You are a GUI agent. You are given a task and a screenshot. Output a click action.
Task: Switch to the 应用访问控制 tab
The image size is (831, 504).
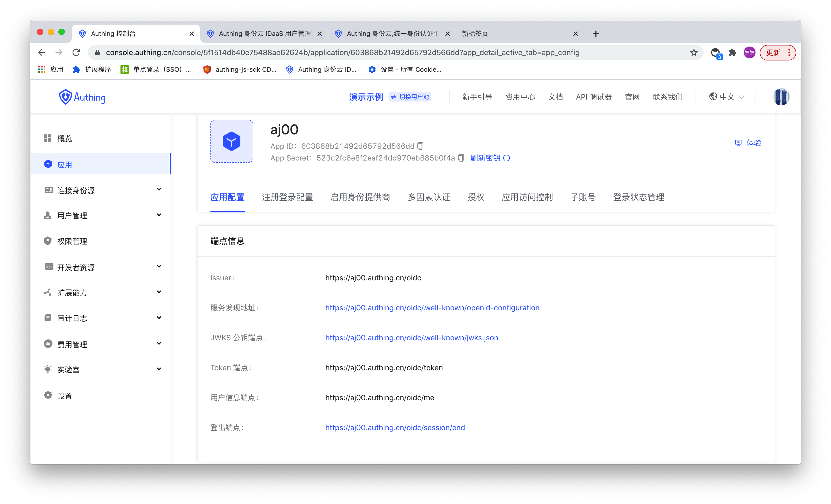527,197
